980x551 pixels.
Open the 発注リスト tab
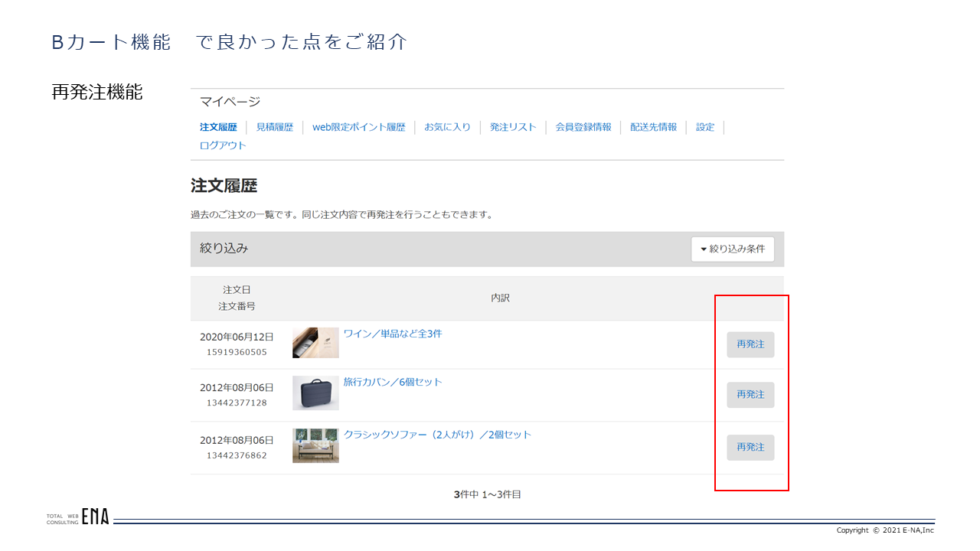pyautogui.click(x=514, y=127)
